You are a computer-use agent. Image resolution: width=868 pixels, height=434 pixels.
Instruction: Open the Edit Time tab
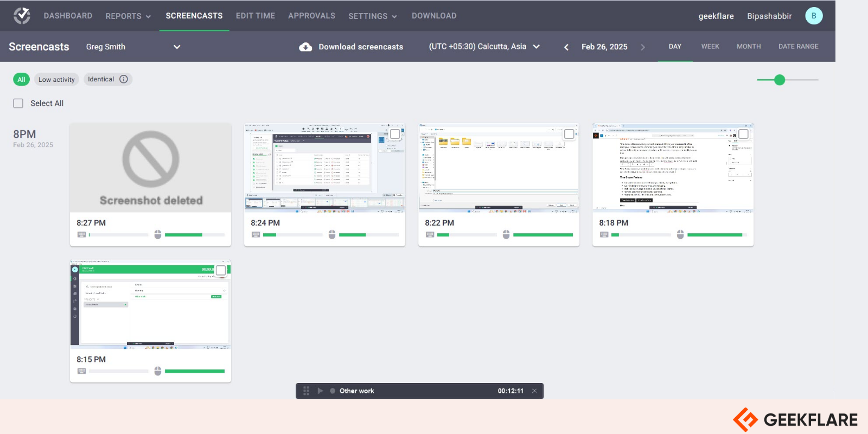(256, 16)
